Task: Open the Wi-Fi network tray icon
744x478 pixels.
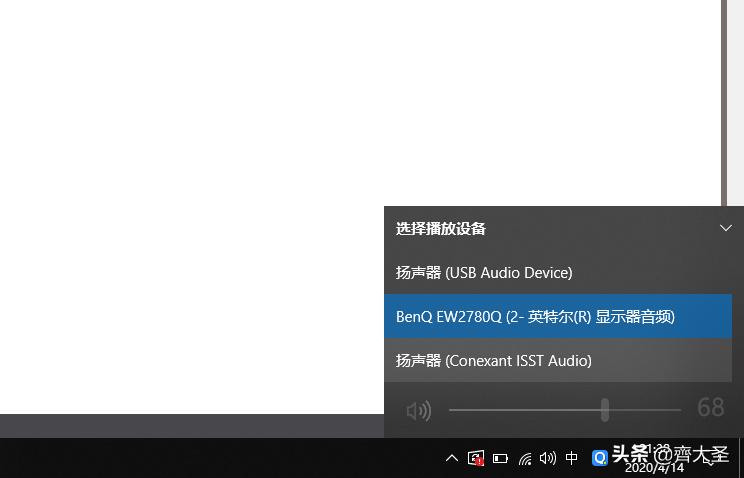Action: point(525,459)
